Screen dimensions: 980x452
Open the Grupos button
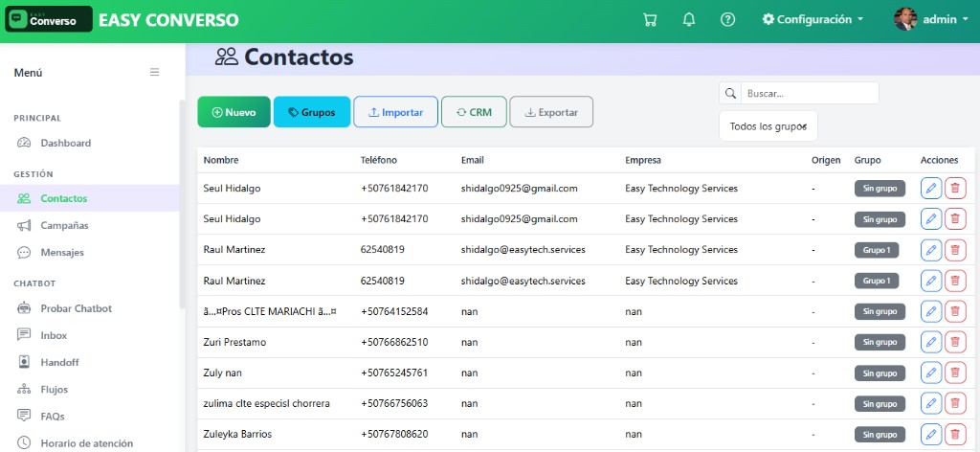point(312,112)
